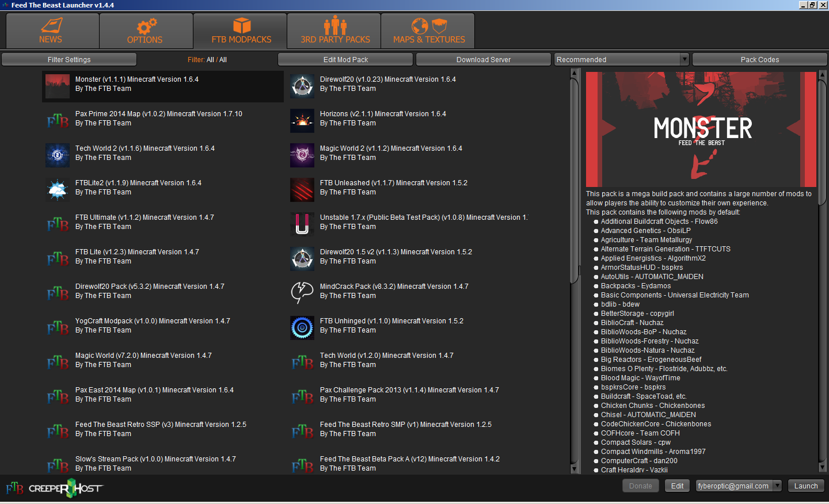
Task: Click 'Chisel - AUTOMATIC_MAIDEN' mod entry
Action: (648, 415)
